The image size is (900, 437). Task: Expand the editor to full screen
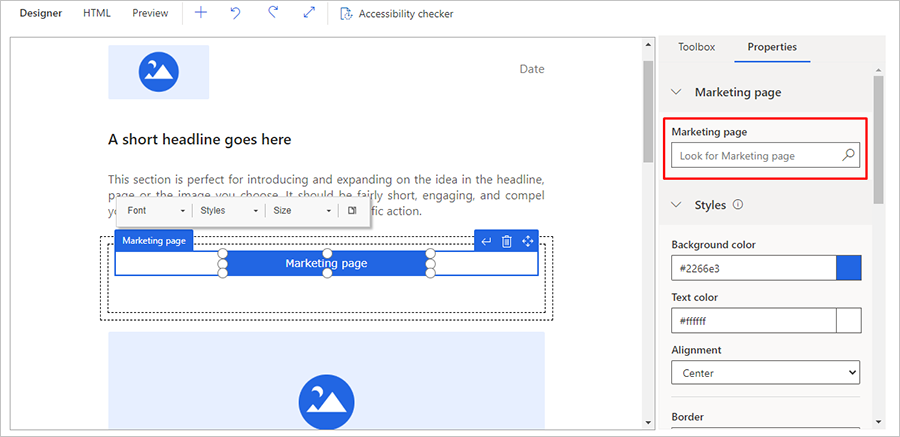(x=307, y=14)
